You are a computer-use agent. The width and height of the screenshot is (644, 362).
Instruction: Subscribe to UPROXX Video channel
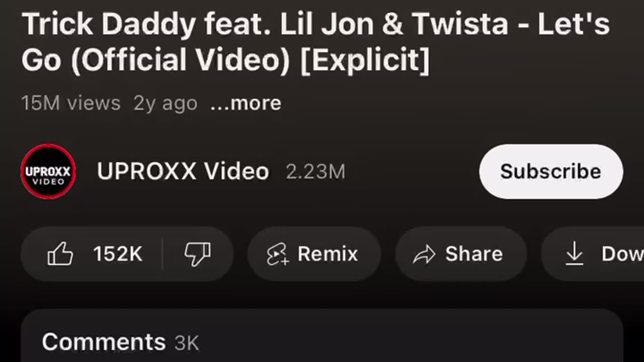[x=551, y=171]
